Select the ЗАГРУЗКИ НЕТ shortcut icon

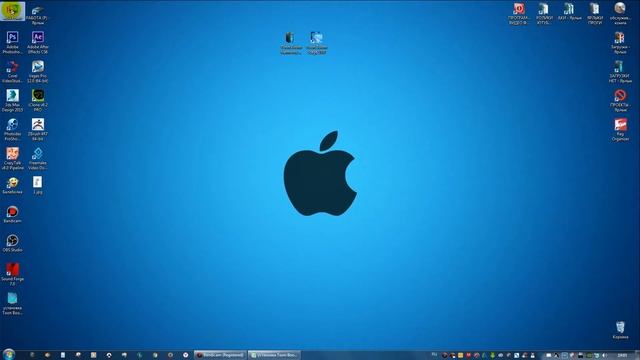pyautogui.click(x=620, y=71)
